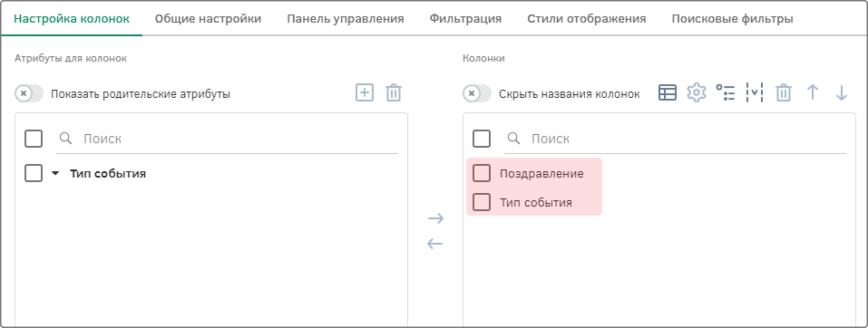Image resolution: width=868 pixels, height=328 pixels.
Task: Check the Поздравление column checkbox
Action: point(482,174)
